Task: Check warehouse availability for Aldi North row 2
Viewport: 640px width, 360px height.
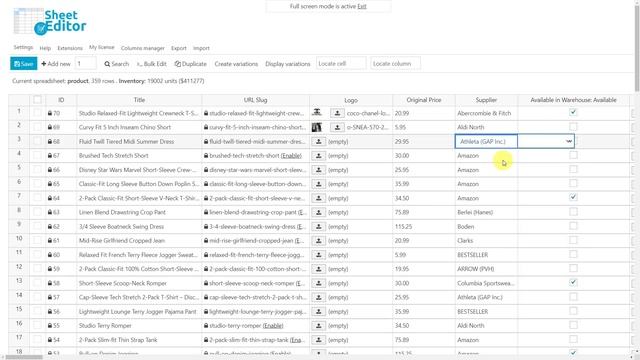Action: click(573, 127)
